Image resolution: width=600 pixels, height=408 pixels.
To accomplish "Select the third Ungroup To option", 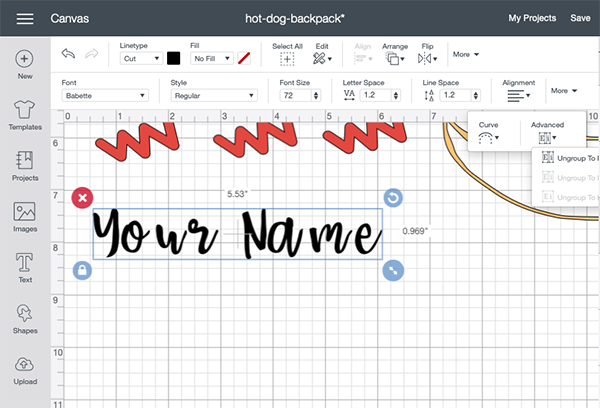I will [x=570, y=197].
